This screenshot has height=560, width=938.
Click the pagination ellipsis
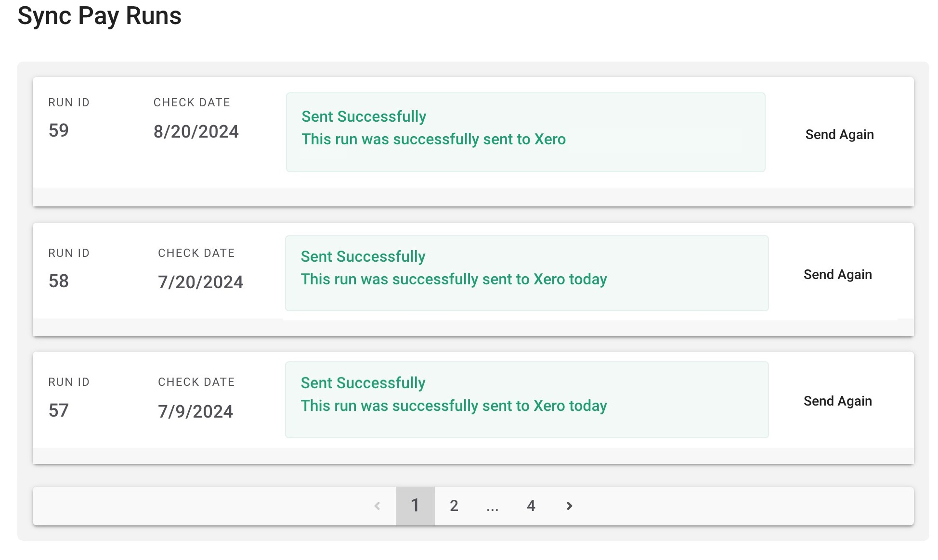pos(492,506)
